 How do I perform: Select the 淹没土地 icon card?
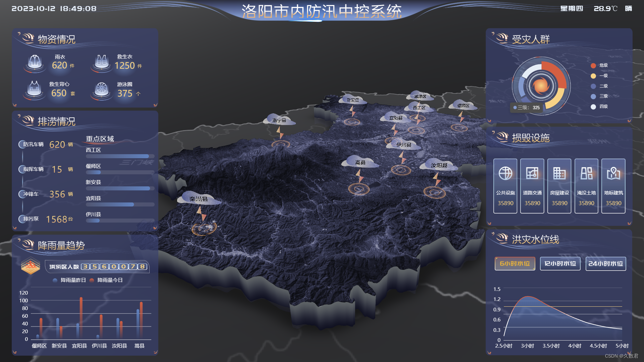click(x=586, y=186)
